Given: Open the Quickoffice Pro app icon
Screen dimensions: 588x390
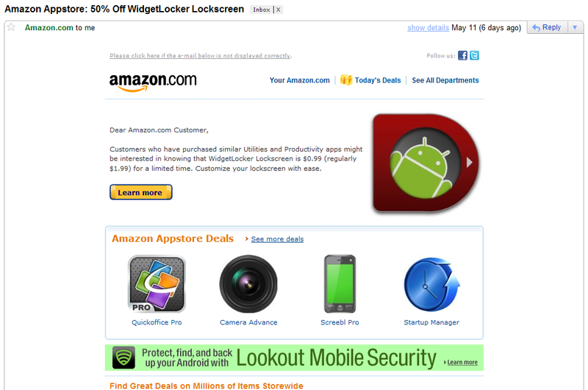Looking at the screenshot, I should (157, 284).
